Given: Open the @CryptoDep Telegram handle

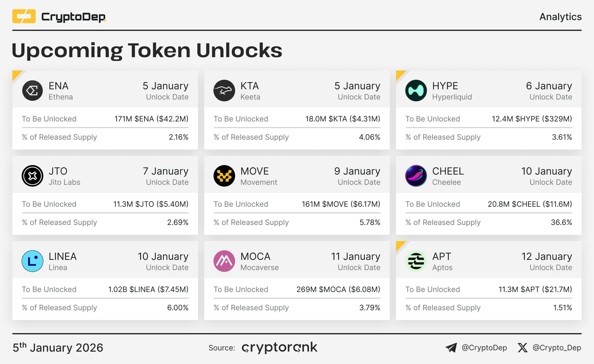Looking at the screenshot, I should pyautogui.click(x=484, y=348).
